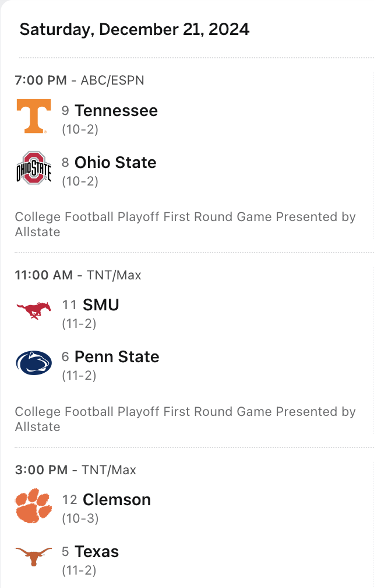Click the 11:00 AM TNT/Max game time
The width and height of the screenshot is (374, 588).
coord(78,275)
